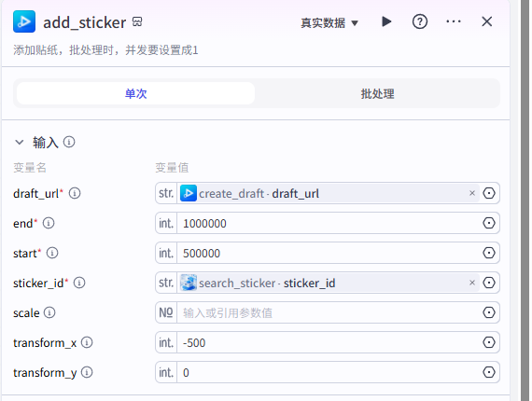Collapse the 输入 section chevron
The width and height of the screenshot is (532, 401).
pyautogui.click(x=20, y=142)
